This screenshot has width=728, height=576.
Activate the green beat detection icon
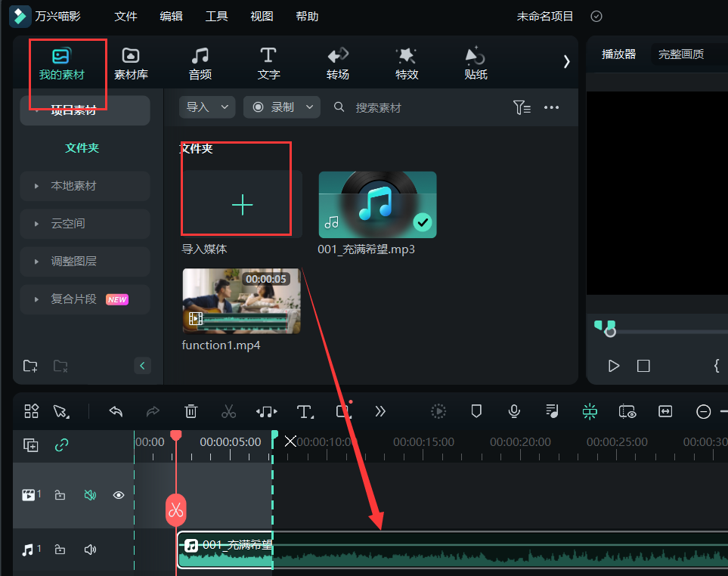click(590, 411)
